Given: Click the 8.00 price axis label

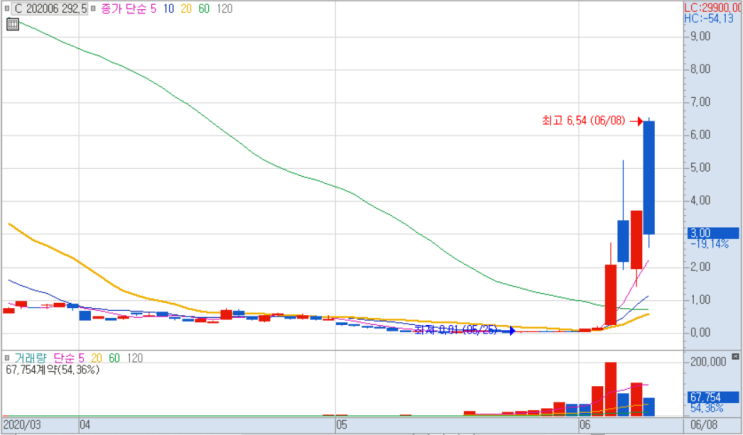Looking at the screenshot, I should point(700,69).
